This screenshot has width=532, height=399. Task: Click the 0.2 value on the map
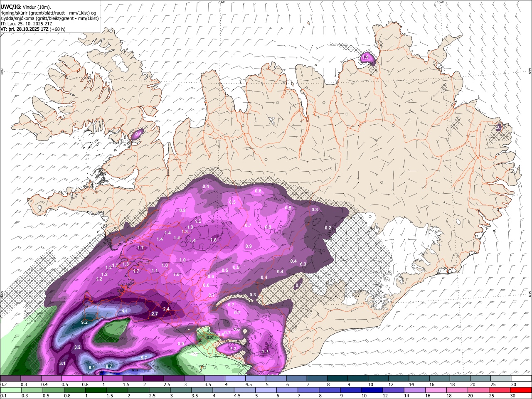pyautogui.click(x=328, y=228)
